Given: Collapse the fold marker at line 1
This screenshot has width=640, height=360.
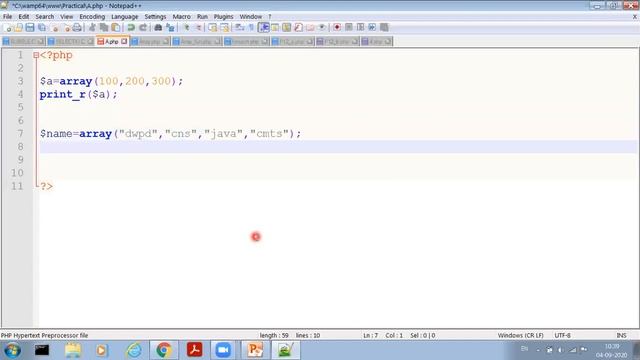Looking at the screenshot, I should point(36,55).
